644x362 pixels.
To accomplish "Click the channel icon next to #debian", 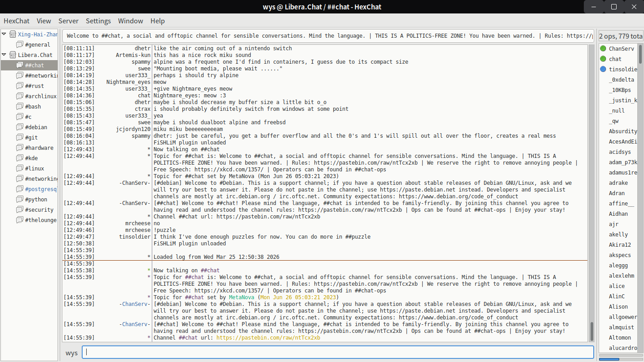I will (x=19, y=127).
